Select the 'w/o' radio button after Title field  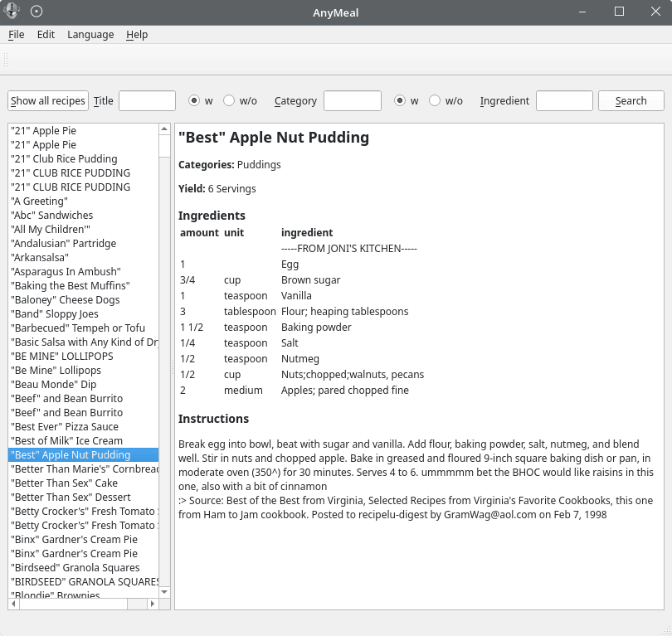tap(229, 100)
